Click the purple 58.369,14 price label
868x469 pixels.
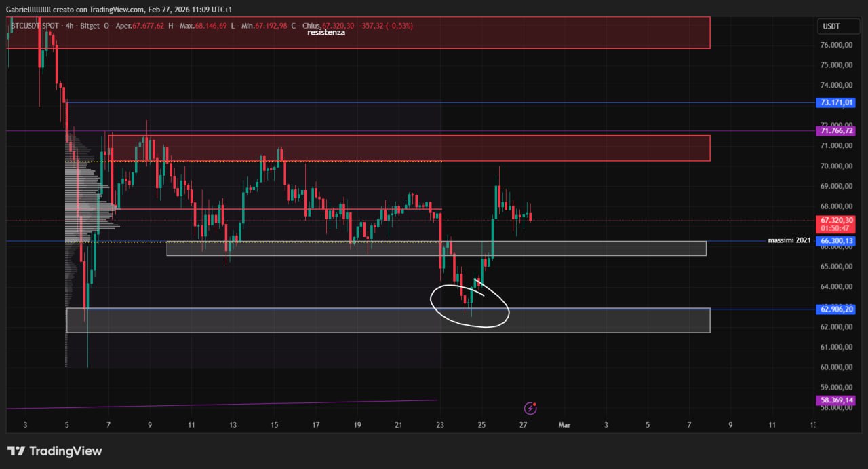pyautogui.click(x=836, y=400)
